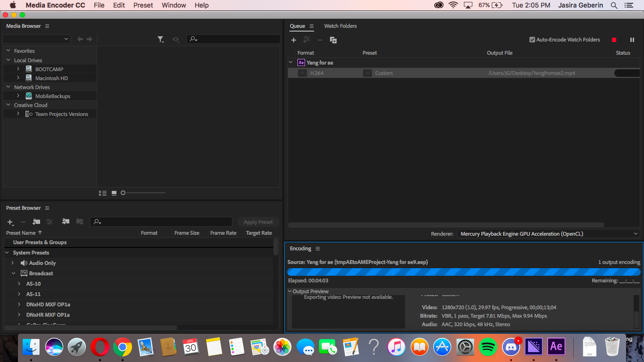This screenshot has width=644, height=362.
Task: Expand Team Projects Versions
Action: (18, 114)
